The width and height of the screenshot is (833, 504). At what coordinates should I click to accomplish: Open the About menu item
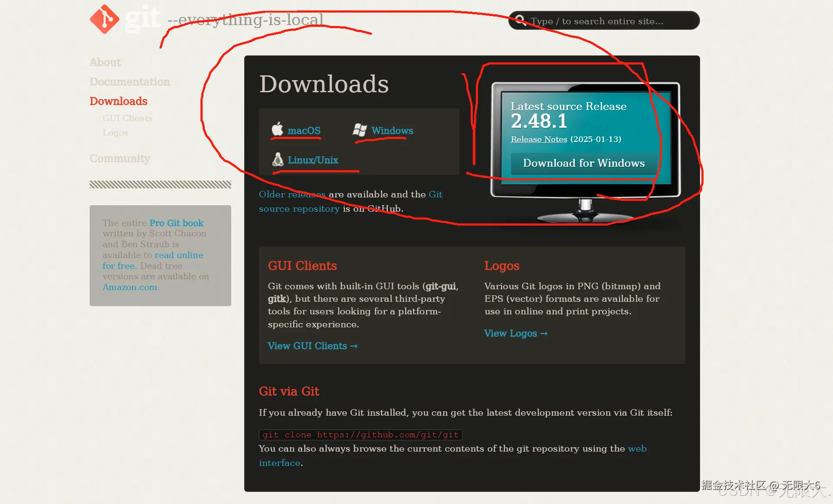(105, 62)
